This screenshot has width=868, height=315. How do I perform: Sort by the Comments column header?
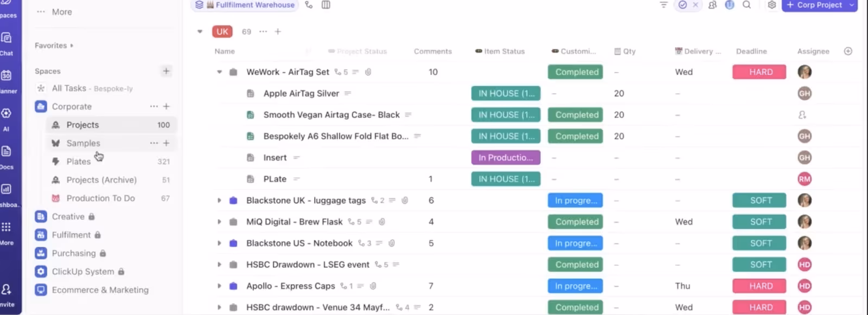(433, 52)
